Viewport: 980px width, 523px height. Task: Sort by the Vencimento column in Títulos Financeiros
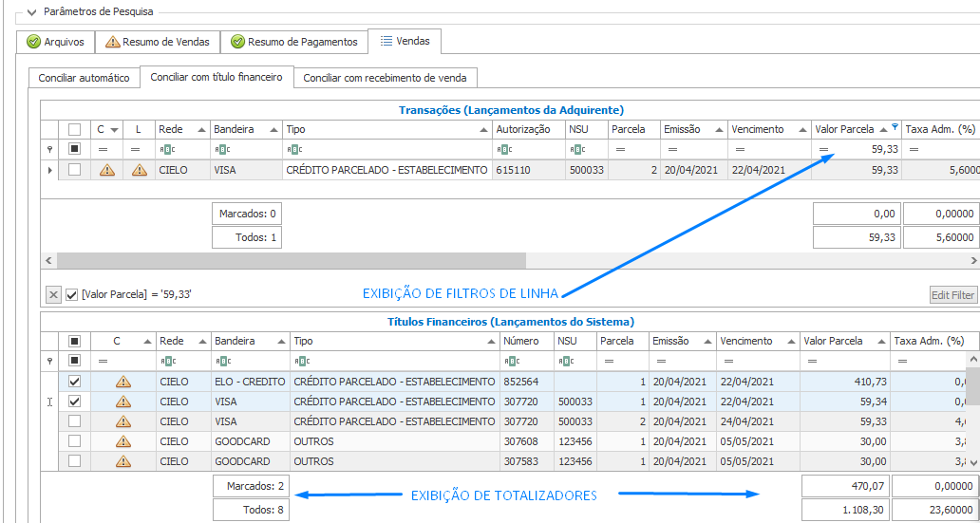755,341
